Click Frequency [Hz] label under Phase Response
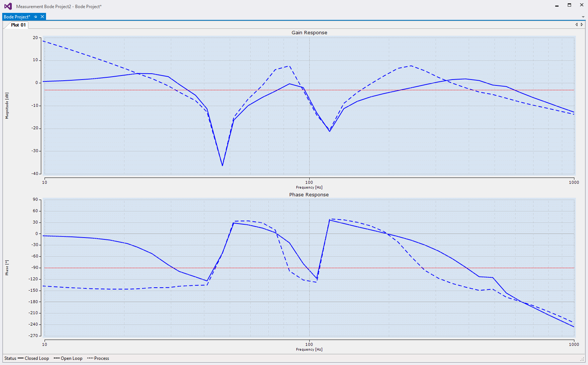The height and width of the screenshot is (365, 588). pyautogui.click(x=309, y=350)
